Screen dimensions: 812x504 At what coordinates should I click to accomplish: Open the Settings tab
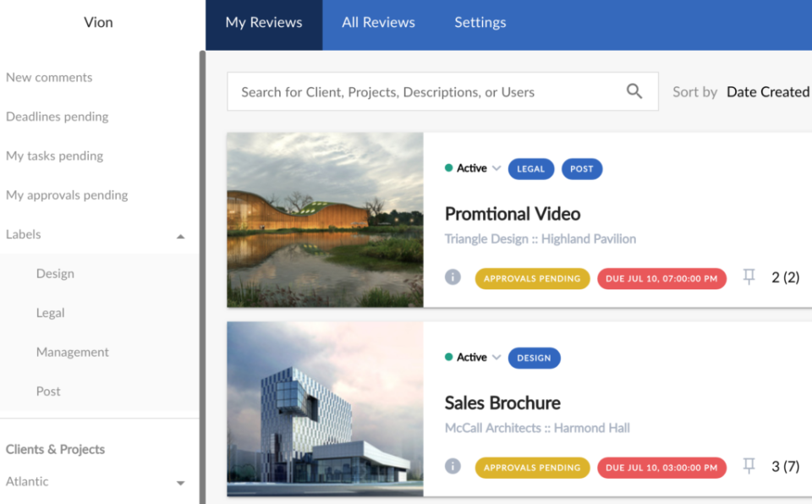480,23
